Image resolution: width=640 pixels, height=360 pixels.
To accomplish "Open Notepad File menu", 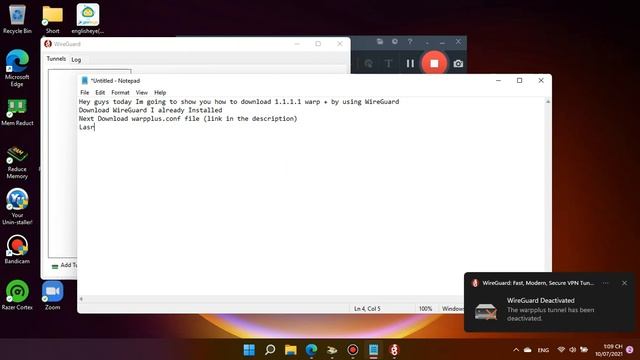I will pos(84,93).
